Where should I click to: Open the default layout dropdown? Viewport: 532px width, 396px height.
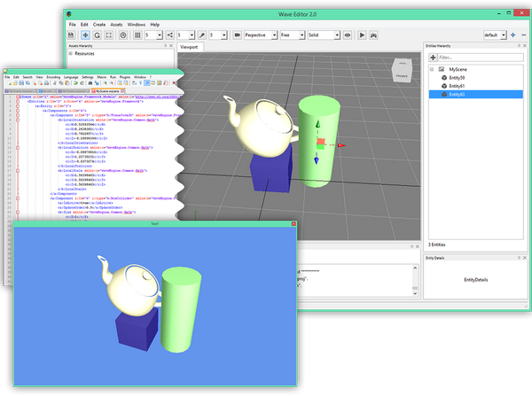pyautogui.click(x=504, y=35)
